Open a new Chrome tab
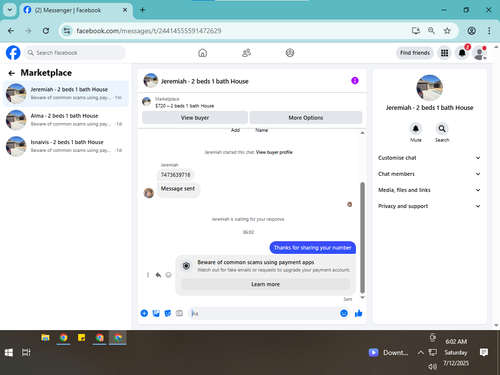Screen dimensions: 500x375 142,10
